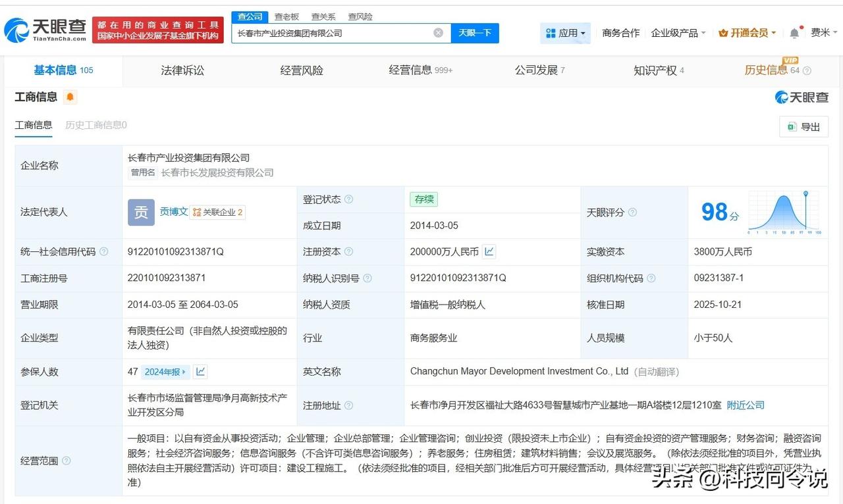
Task: Open the 附近公司 link
Action: click(746, 405)
